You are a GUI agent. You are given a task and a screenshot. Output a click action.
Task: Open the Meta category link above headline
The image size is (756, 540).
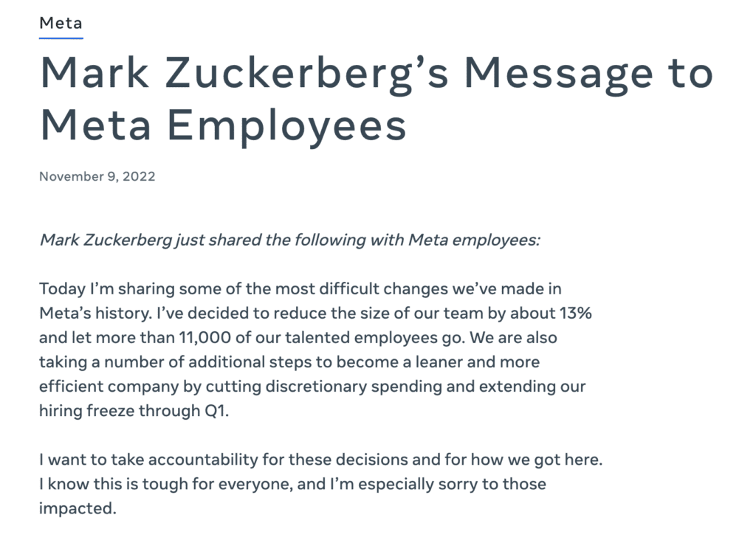61,23
